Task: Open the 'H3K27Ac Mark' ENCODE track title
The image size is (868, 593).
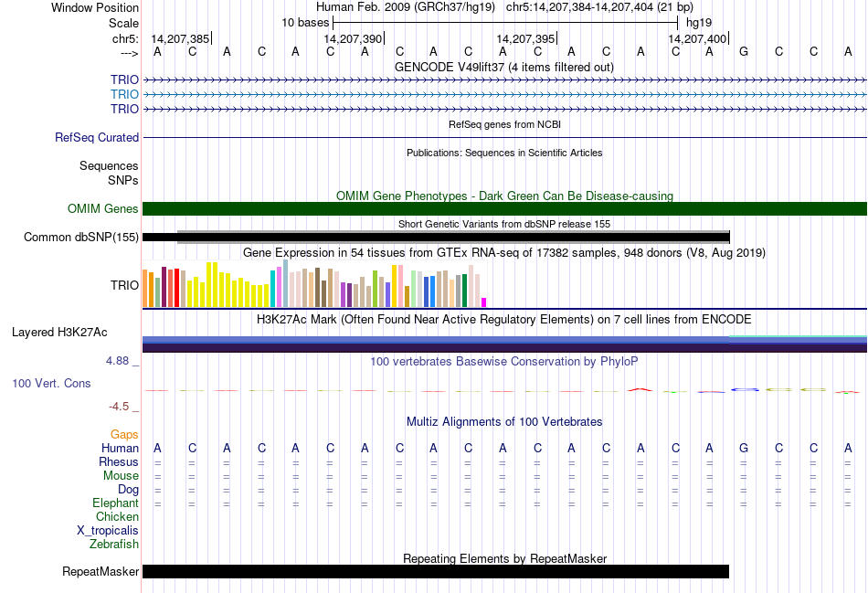Action: (504, 320)
